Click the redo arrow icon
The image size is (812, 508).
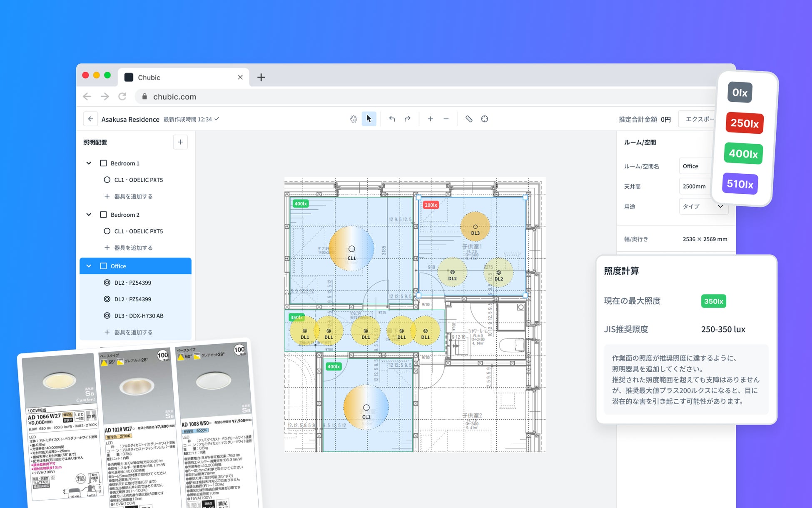(x=408, y=119)
